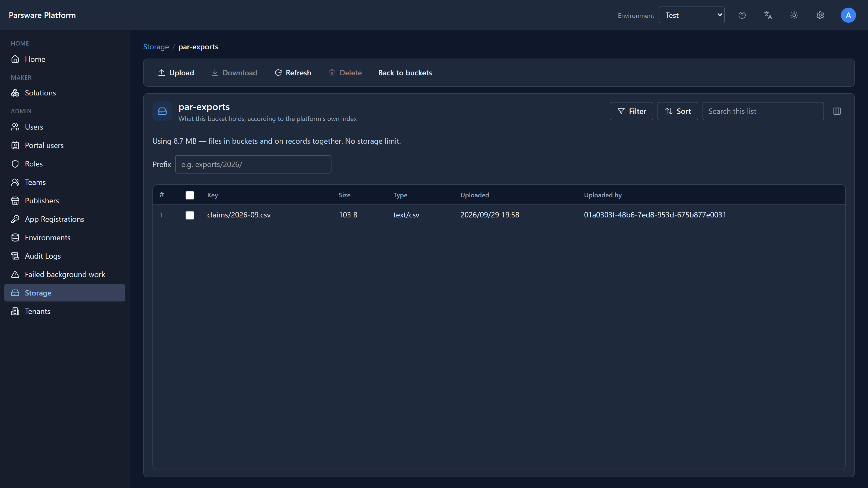Click the Upload button
This screenshot has height=488, width=868.
click(x=176, y=73)
